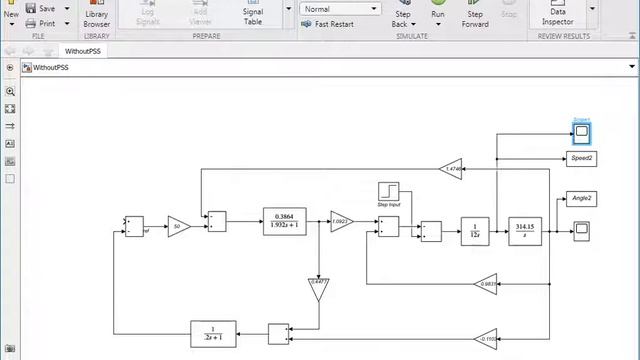Select the gain block with value 50
This screenshot has height=360, width=640.
click(x=179, y=227)
